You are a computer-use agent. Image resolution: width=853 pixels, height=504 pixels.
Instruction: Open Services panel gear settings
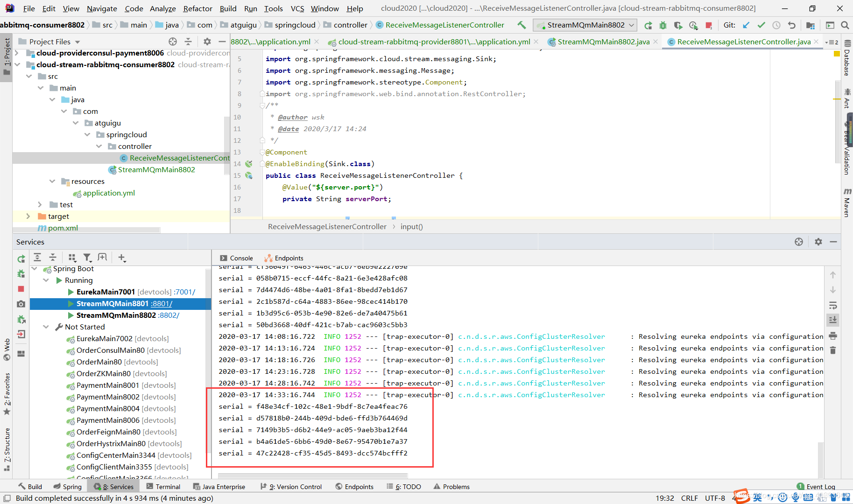pyautogui.click(x=818, y=242)
